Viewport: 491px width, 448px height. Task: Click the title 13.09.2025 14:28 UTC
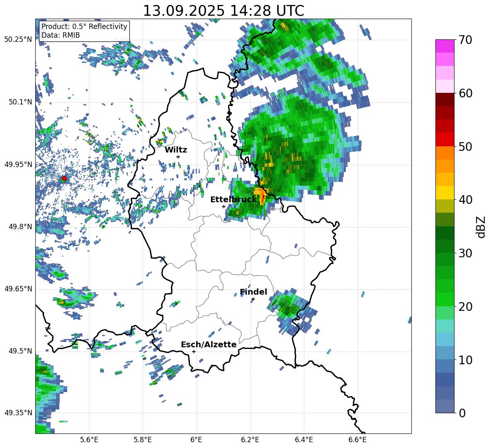[x=224, y=11]
